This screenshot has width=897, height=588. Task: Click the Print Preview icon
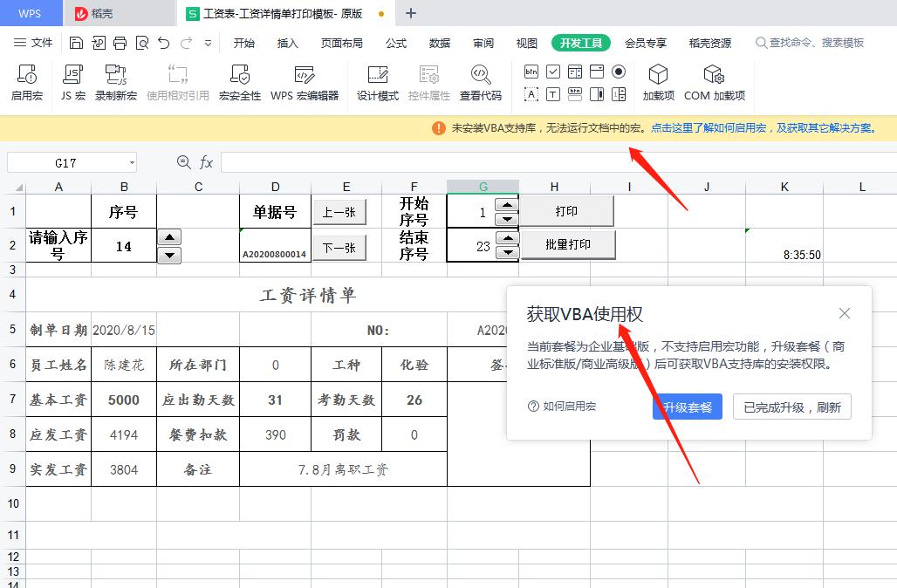pos(142,43)
